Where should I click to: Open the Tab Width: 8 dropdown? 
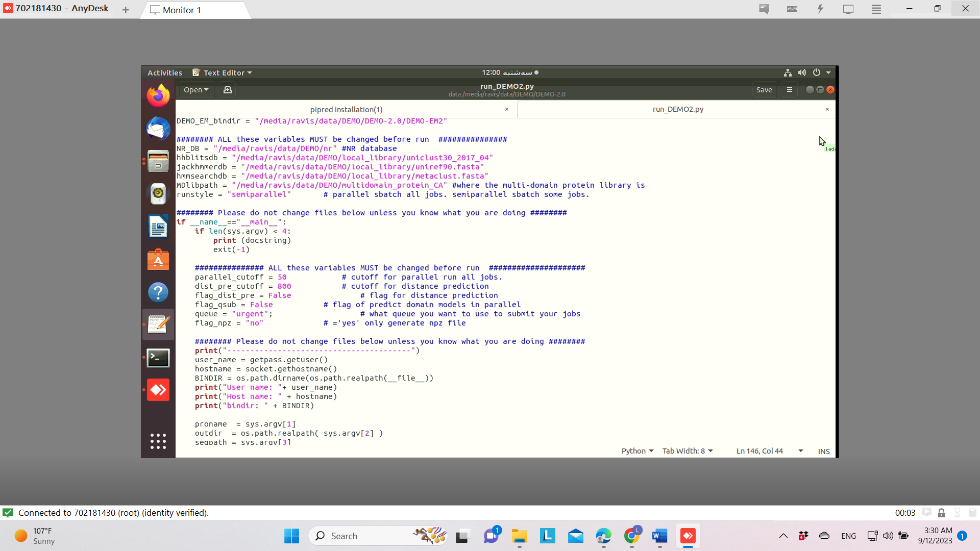[688, 451]
